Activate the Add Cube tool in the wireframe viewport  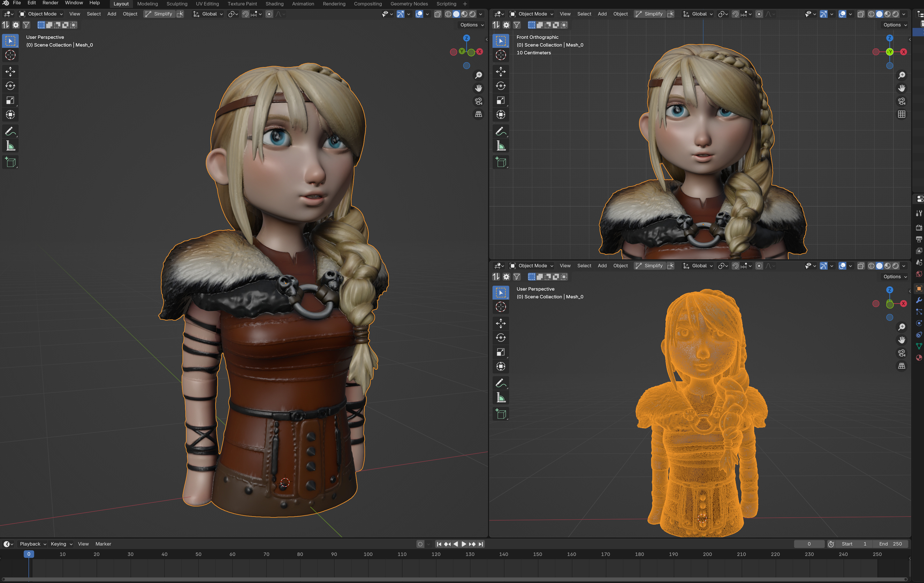[501, 414]
